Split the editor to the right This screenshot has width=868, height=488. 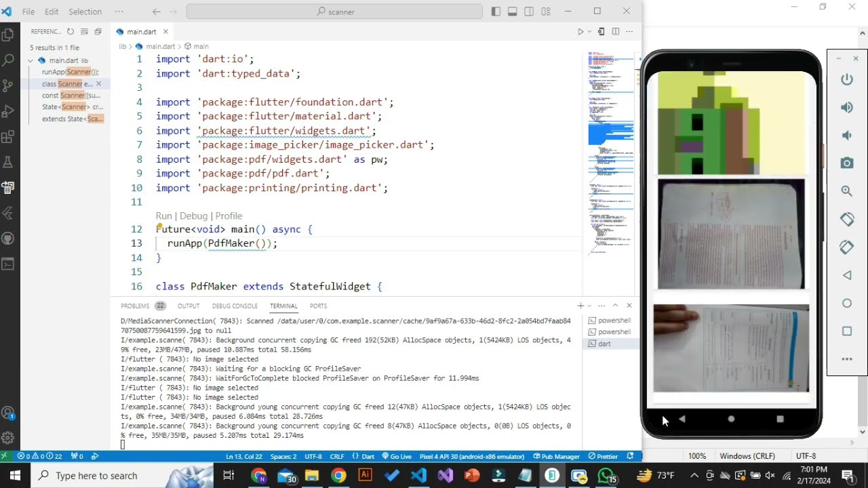(x=616, y=32)
